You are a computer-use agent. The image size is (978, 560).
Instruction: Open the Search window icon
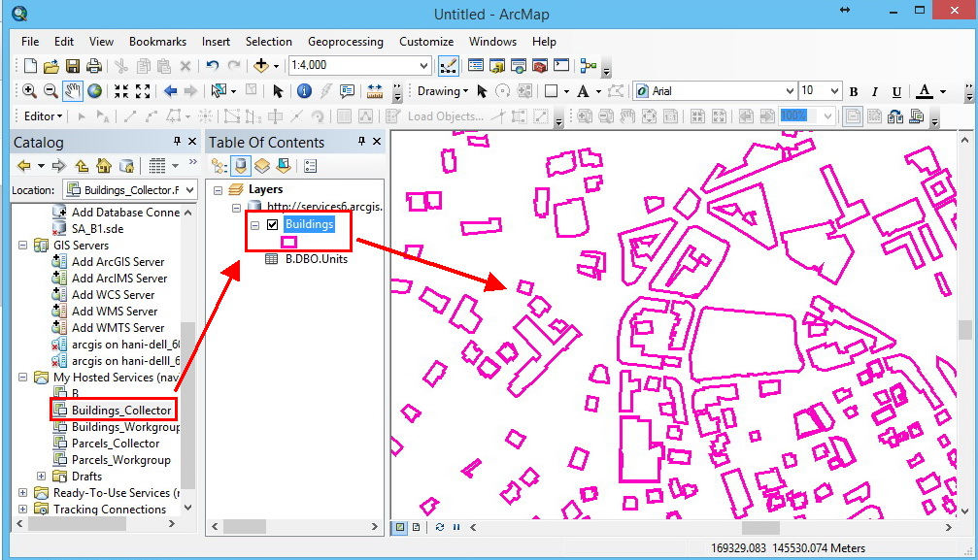click(519, 65)
